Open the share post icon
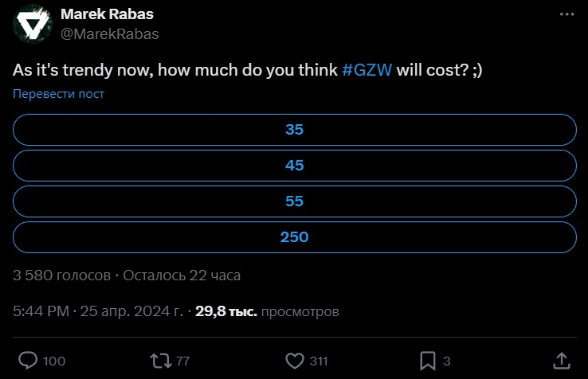This screenshot has width=588, height=379. 561,361
